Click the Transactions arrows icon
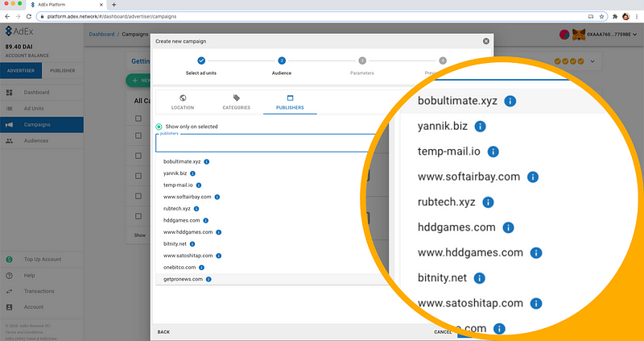 tap(9, 291)
